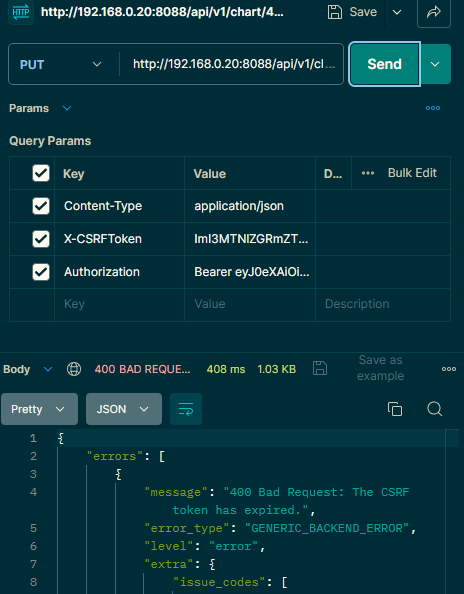Open the JSON language dropdown
464x594 pixels.
click(124, 409)
